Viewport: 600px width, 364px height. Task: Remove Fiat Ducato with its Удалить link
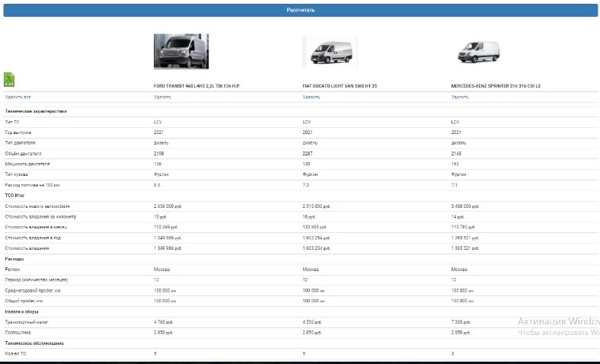311,97
